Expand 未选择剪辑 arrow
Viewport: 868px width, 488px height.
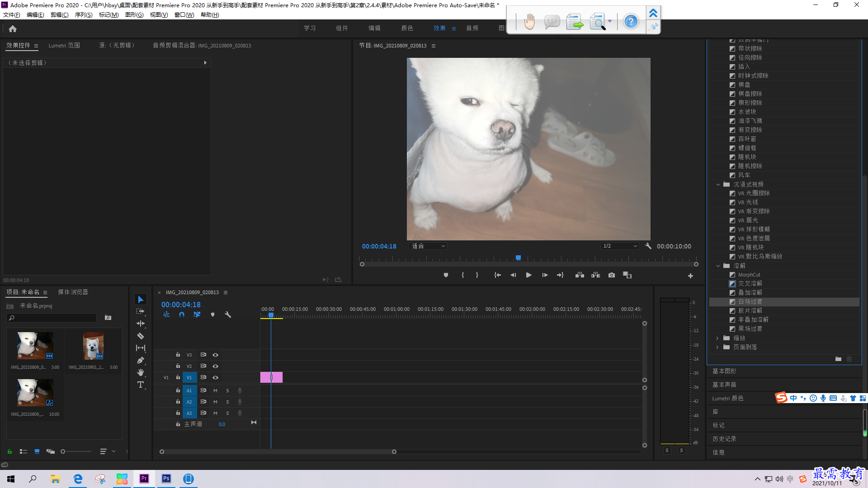(205, 63)
